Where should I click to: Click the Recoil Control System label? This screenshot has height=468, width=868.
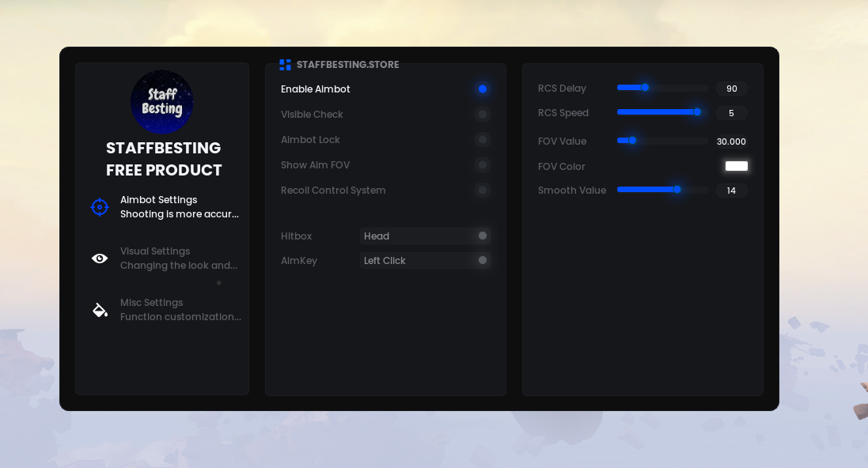click(333, 191)
